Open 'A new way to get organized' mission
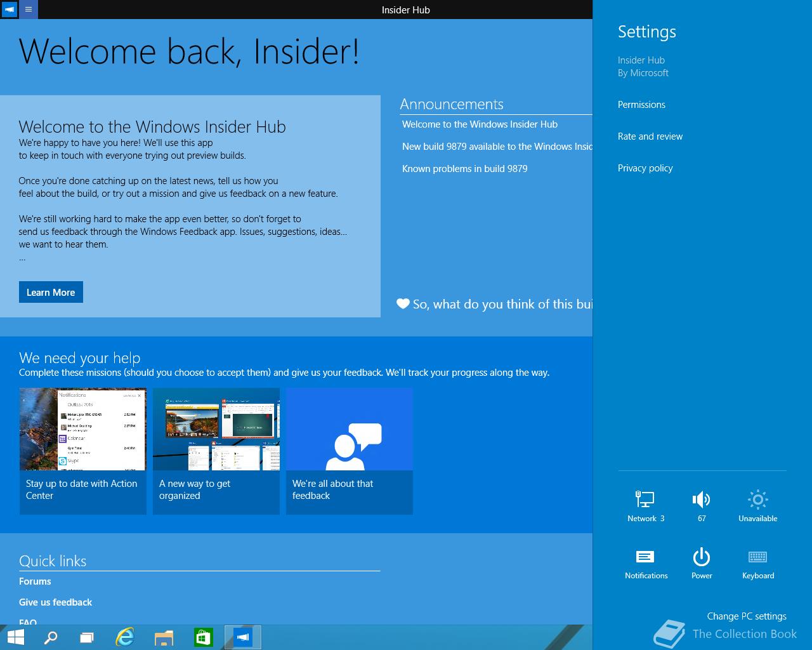Viewport: 812px width, 650px height. click(x=216, y=451)
